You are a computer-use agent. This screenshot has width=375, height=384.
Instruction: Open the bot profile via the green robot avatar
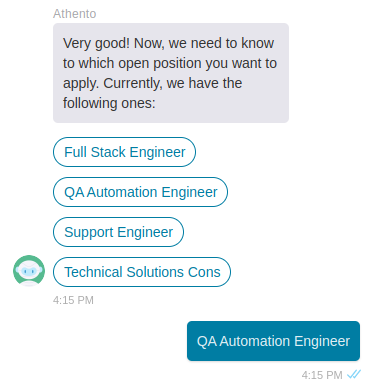pos(29,271)
